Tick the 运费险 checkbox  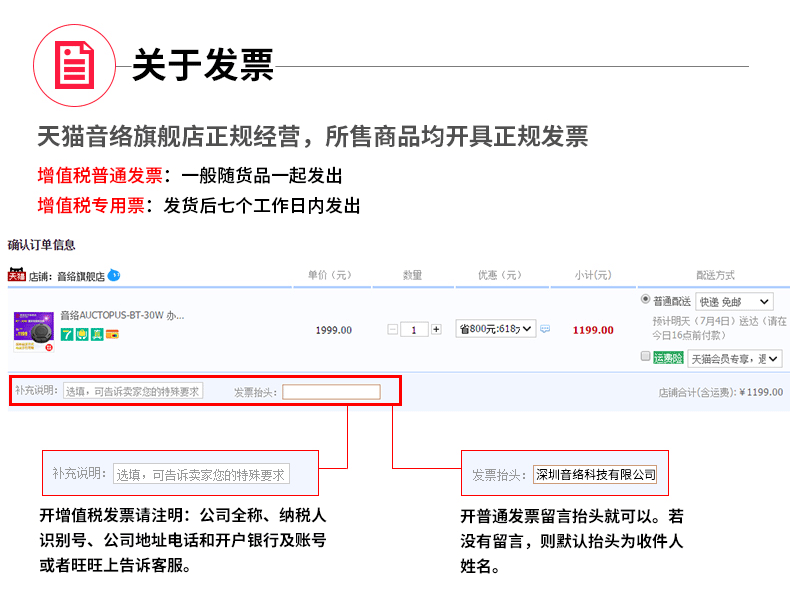[645, 356]
